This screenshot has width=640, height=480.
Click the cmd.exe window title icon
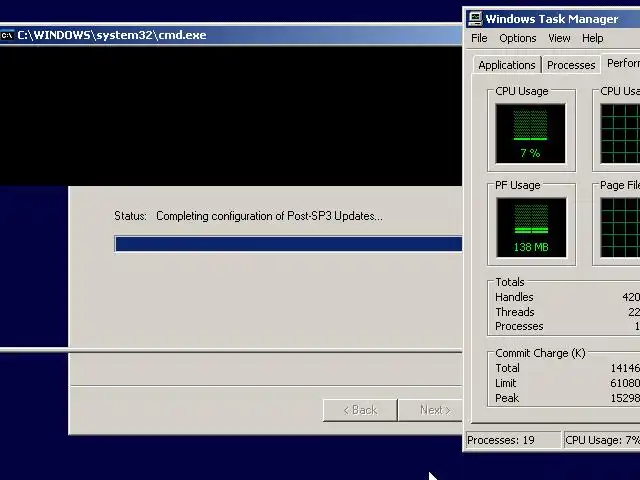(x=7, y=36)
